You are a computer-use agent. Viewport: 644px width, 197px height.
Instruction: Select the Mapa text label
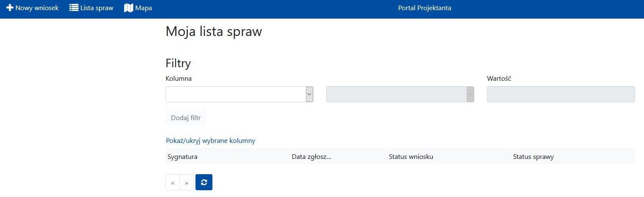click(x=143, y=8)
